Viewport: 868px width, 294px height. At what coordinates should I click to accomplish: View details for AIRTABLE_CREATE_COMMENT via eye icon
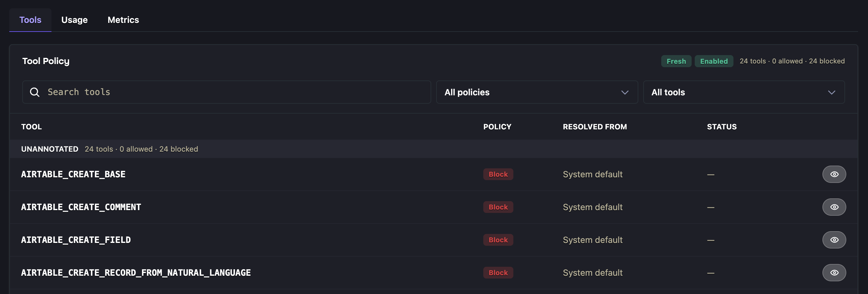834,207
